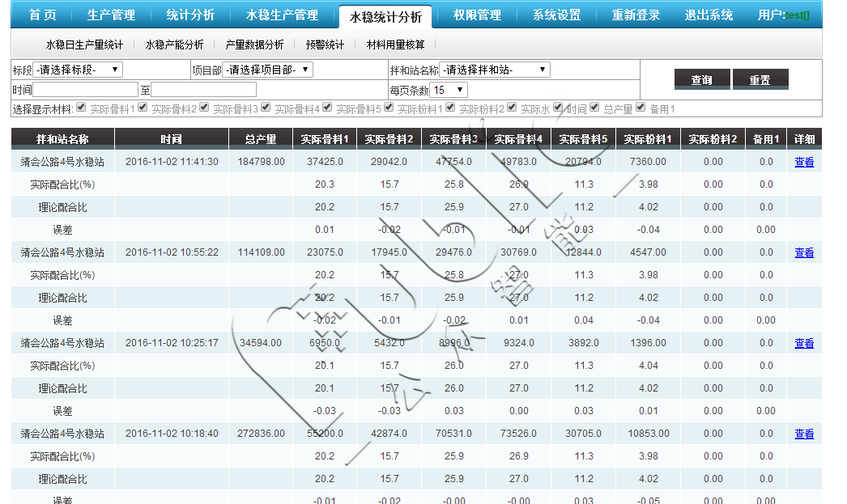The width and height of the screenshot is (847, 504).
Task: Click 退出系统 to log out
Action: pos(709,15)
